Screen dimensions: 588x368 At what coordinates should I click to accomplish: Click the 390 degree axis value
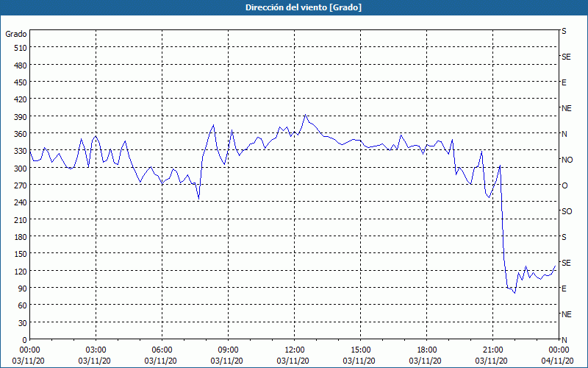coord(21,117)
